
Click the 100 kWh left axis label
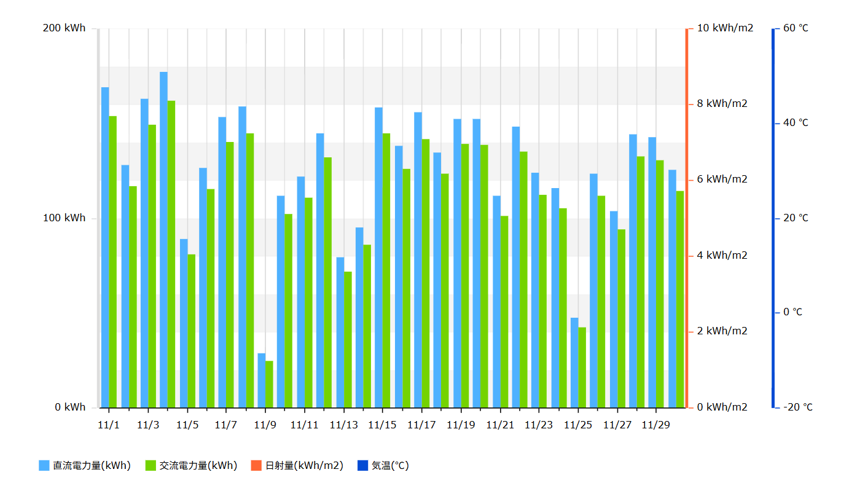pyautogui.click(x=65, y=218)
